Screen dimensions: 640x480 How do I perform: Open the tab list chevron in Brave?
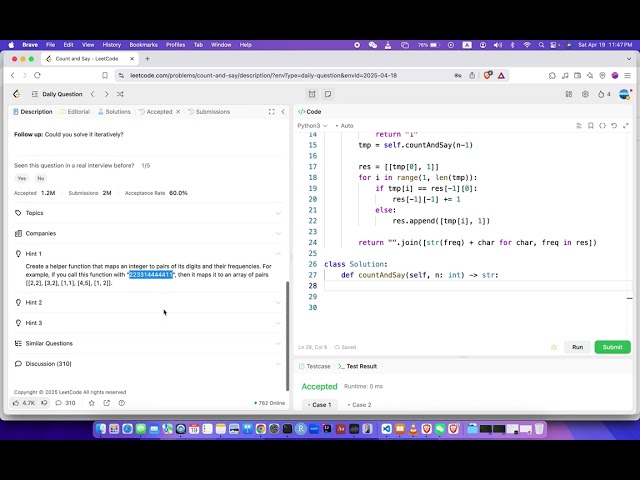pos(629,59)
